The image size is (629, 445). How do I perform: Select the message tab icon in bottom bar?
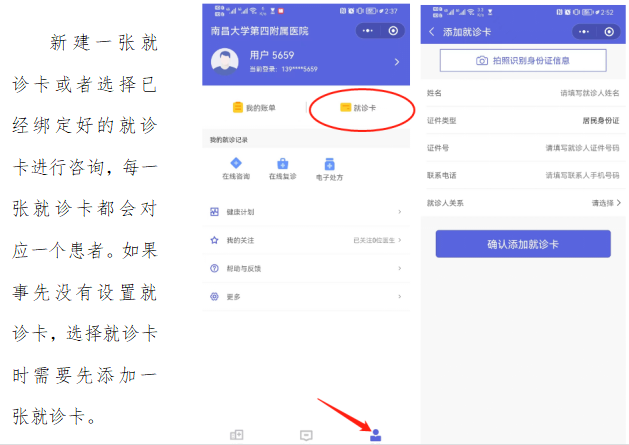click(x=307, y=434)
